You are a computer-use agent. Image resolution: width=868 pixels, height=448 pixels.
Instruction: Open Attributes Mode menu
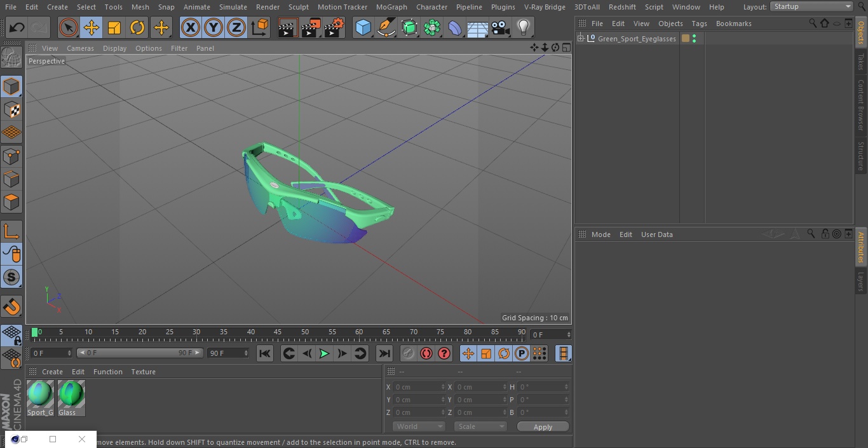(600, 234)
